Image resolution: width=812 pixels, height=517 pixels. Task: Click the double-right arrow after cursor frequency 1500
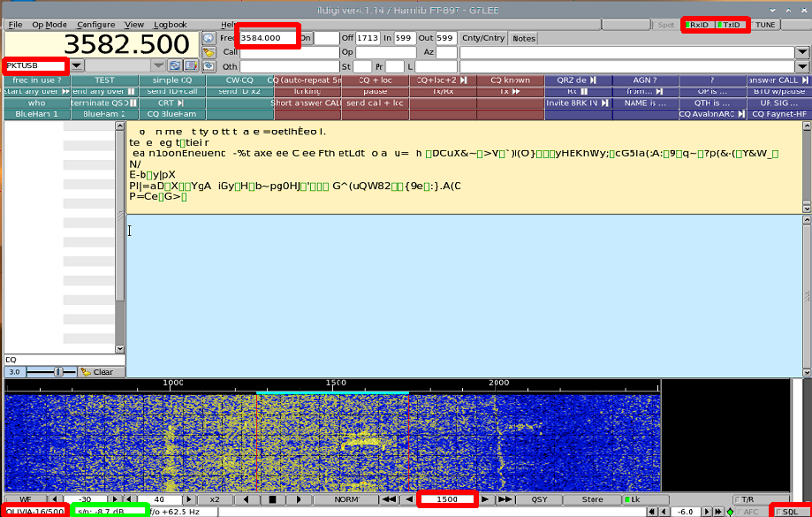505,499
